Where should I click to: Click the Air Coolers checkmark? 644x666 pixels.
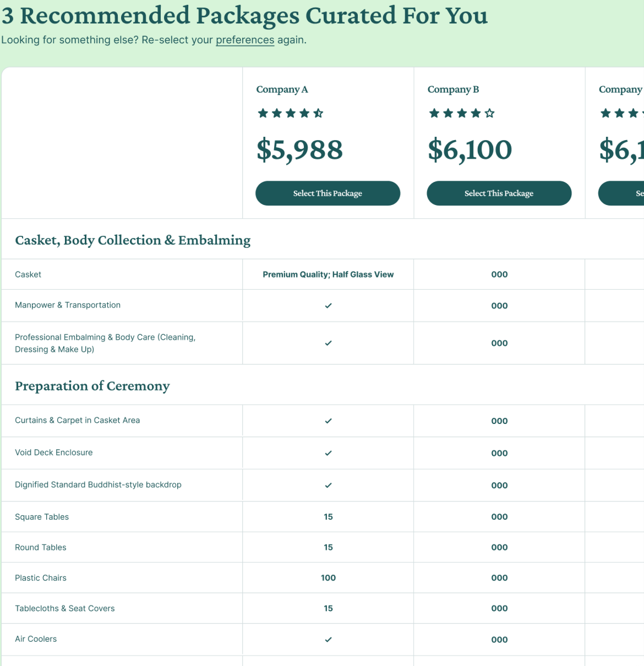328,639
